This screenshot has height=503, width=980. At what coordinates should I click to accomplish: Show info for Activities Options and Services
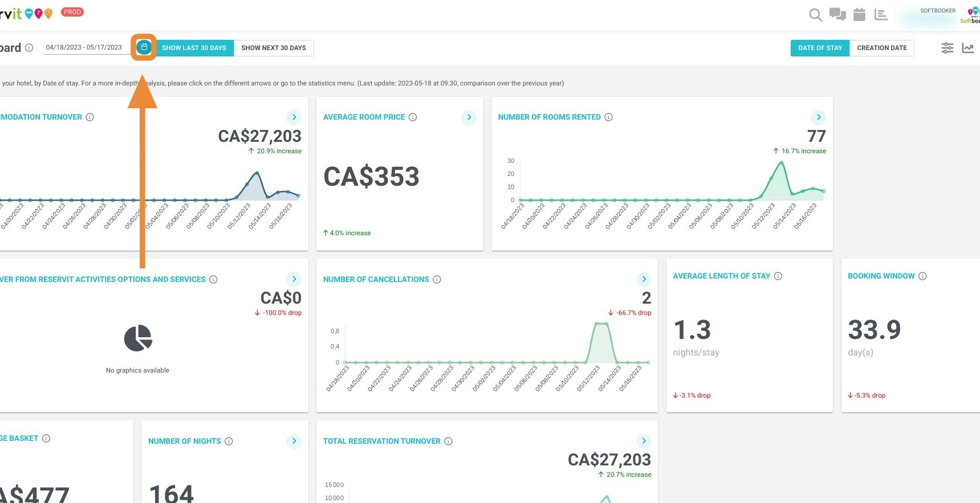(x=213, y=279)
